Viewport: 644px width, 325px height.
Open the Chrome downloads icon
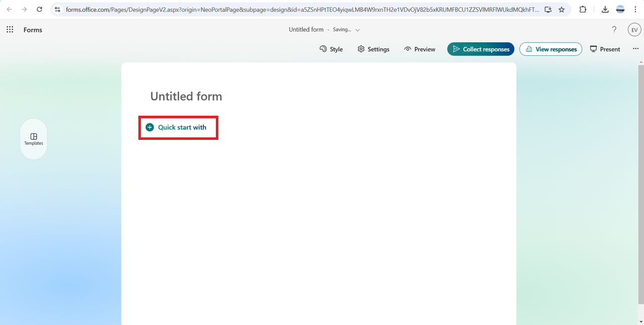point(605,10)
